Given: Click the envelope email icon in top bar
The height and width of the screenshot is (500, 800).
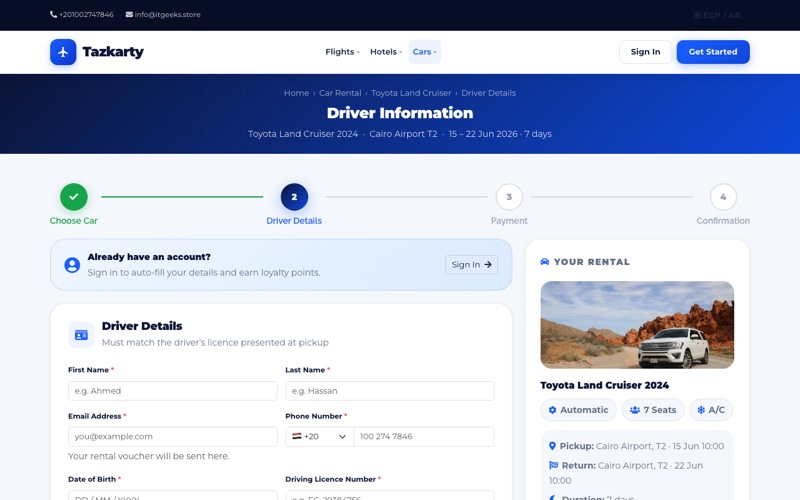Looking at the screenshot, I should click(129, 14).
